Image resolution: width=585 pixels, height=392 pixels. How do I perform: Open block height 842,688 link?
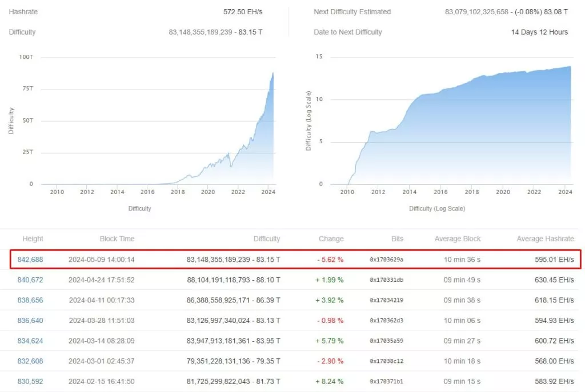pos(30,260)
